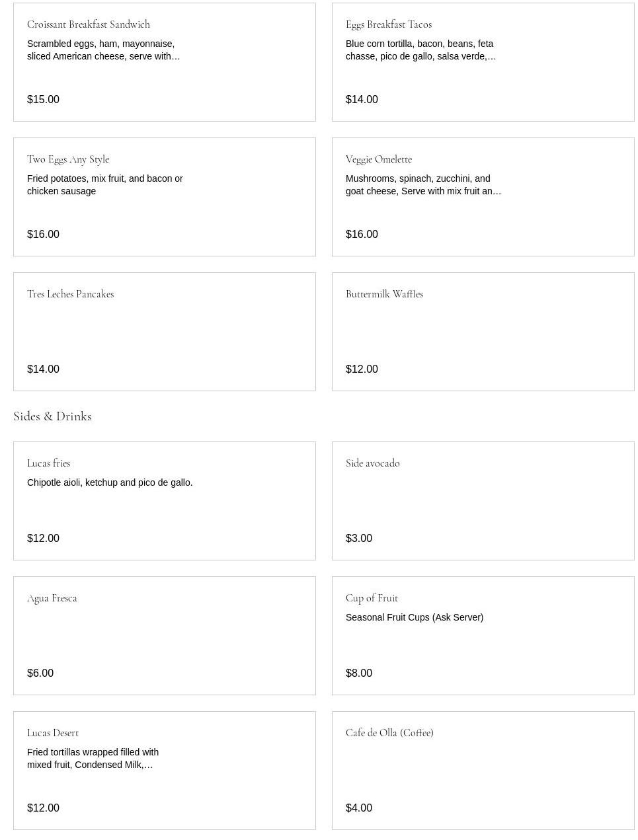The height and width of the screenshot is (840, 638).
Task: Click the Veggie Omelette description text
Action: 423,185
